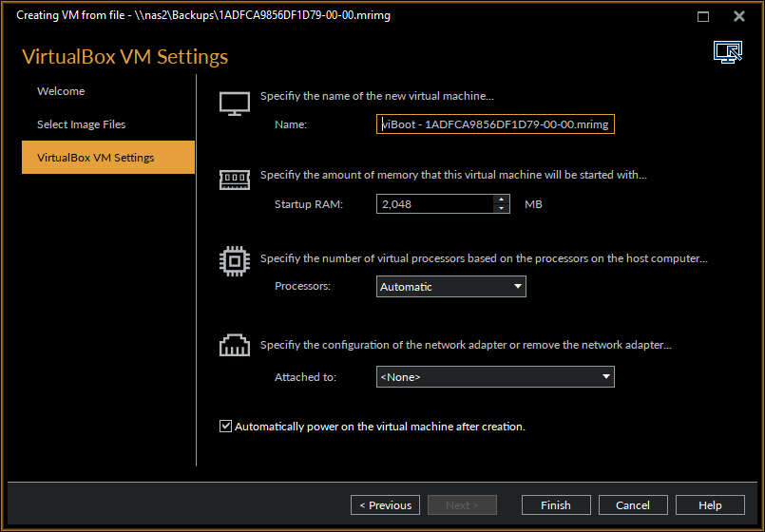765x532 pixels.
Task: Maximize the Creating VM window
Action: 703,16
